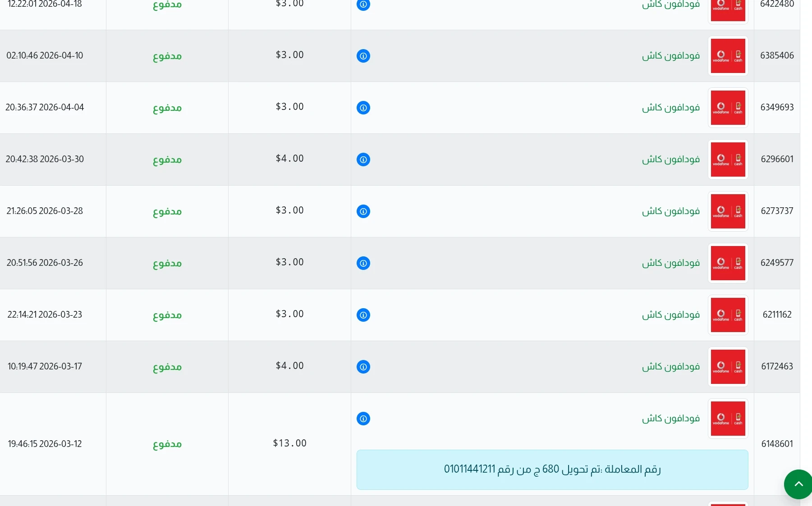Click the transaction note mentioning 680 transfer
Viewport: 812px width, 506px height.
pos(552,470)
